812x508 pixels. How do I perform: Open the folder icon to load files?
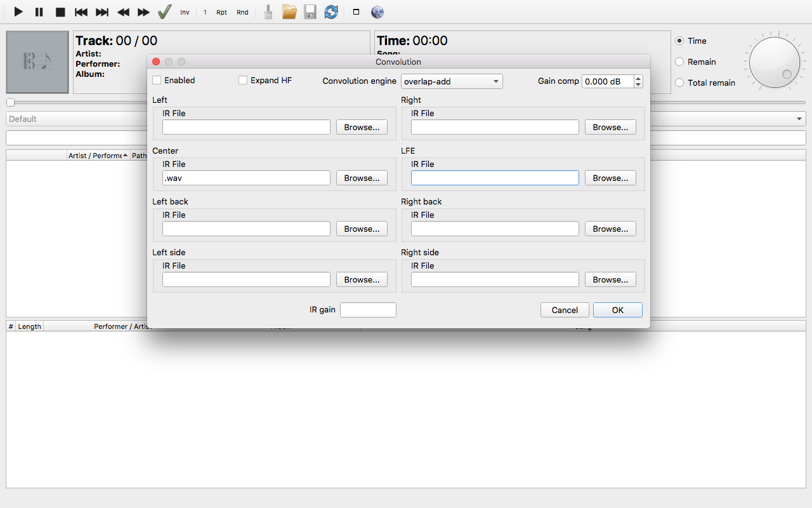tap(289, 12)
